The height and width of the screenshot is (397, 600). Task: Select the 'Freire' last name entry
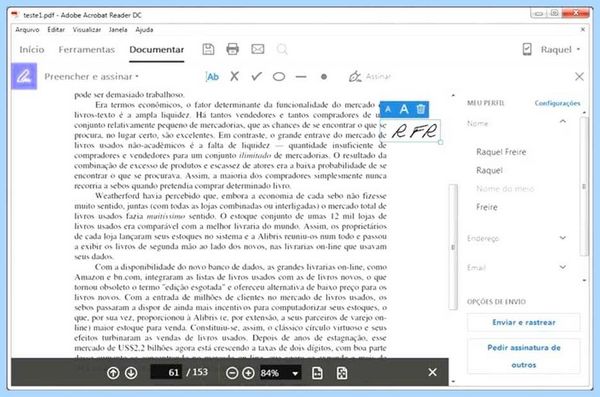point(487,207)
